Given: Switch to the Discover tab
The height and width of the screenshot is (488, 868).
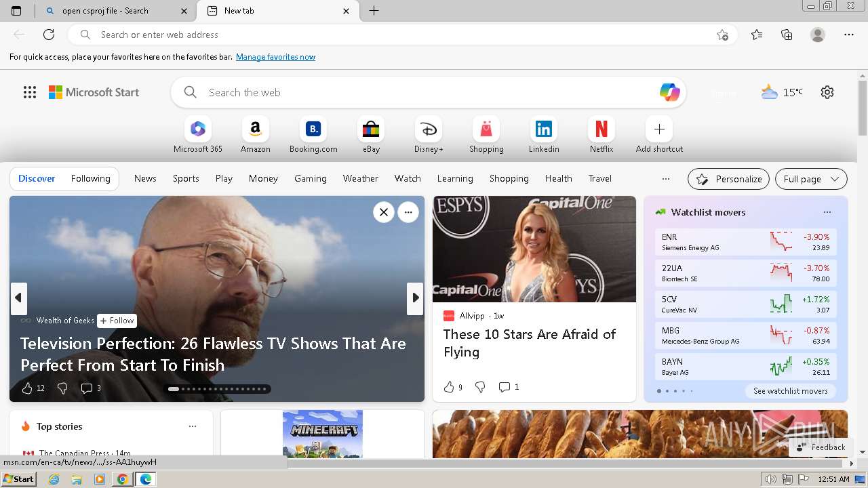Looking at the screenshot, I should [x=37, y=178].
